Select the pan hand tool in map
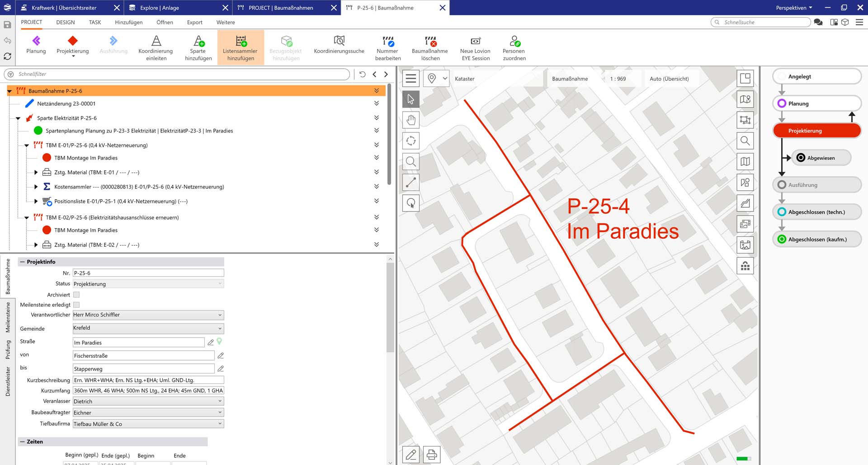This screenshot has height=465, width=868. tap(410, 120)
